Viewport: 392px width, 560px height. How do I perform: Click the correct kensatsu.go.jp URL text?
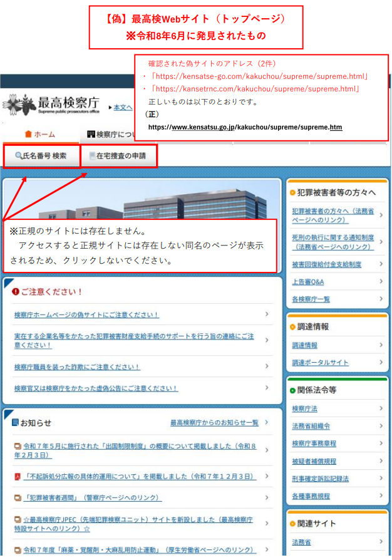tap(245, 127)
